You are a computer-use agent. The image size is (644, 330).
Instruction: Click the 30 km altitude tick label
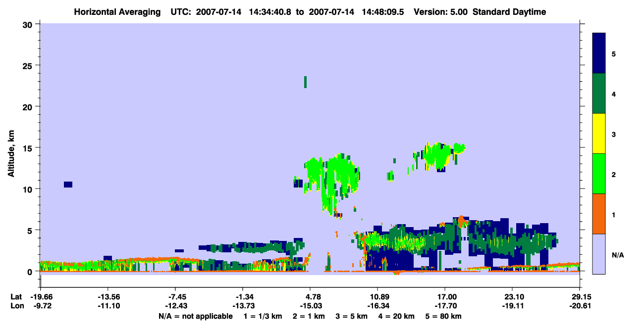click(28, 24)
